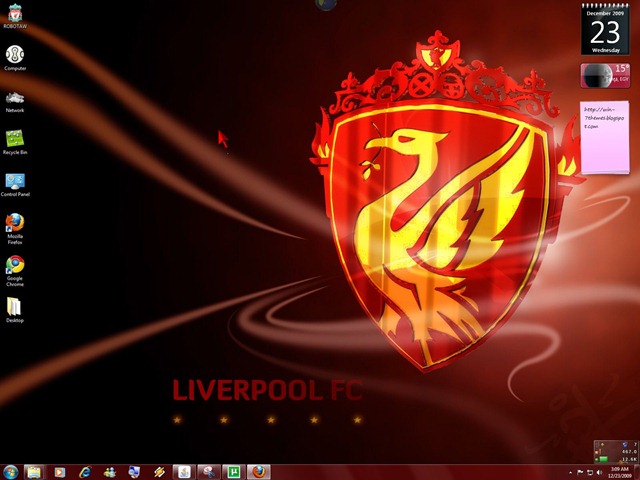The width and height of the screenshot is (640, 480).
Task: Click the pink sticky note gadget
Action: pos(605,138)
